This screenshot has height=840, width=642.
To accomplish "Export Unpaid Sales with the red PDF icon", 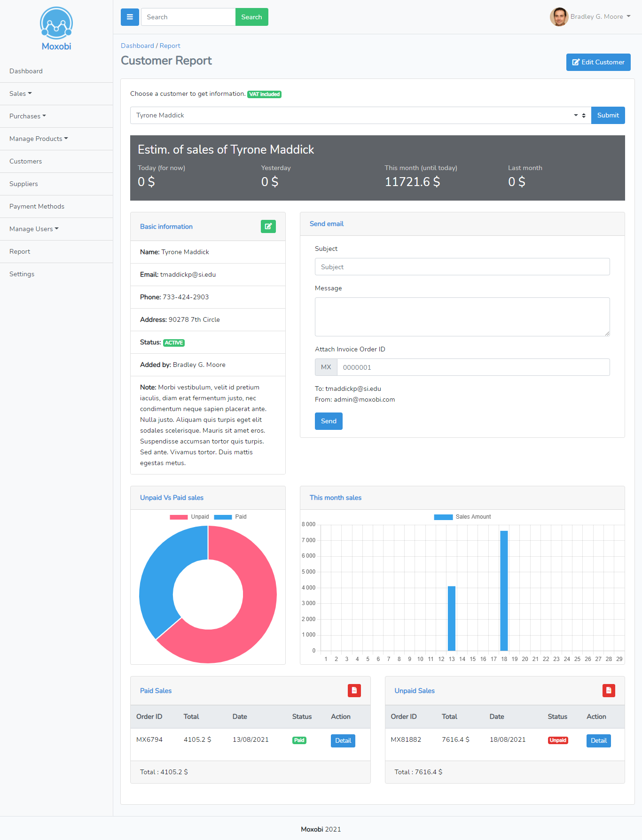I will tap(609, 691).
